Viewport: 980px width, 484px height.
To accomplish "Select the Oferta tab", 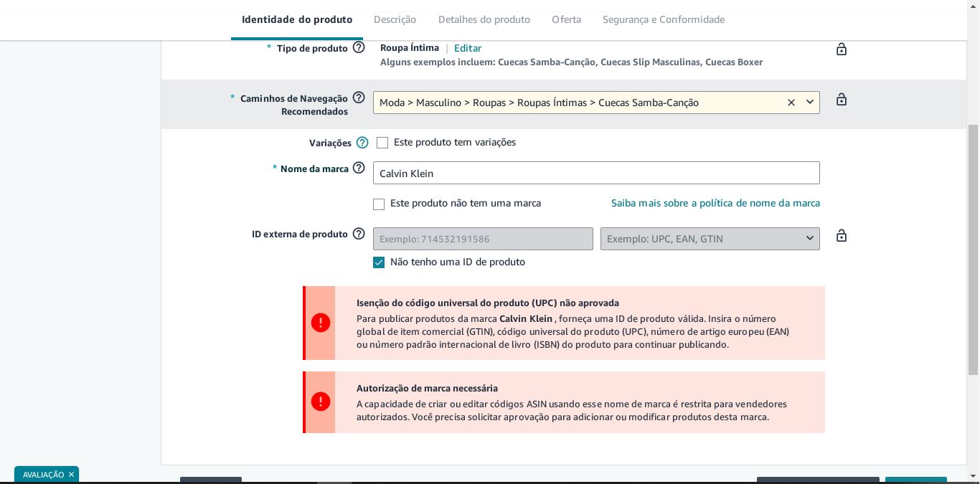I will coord(566,19).
